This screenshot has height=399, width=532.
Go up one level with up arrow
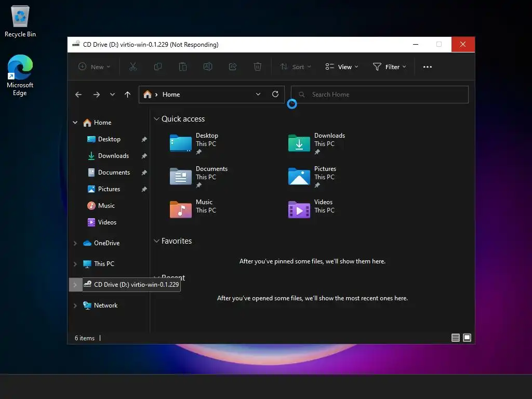tap(128, 95)
